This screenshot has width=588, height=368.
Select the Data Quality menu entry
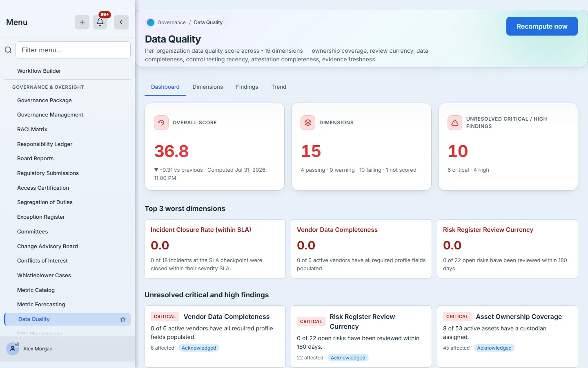click(67, 319)
